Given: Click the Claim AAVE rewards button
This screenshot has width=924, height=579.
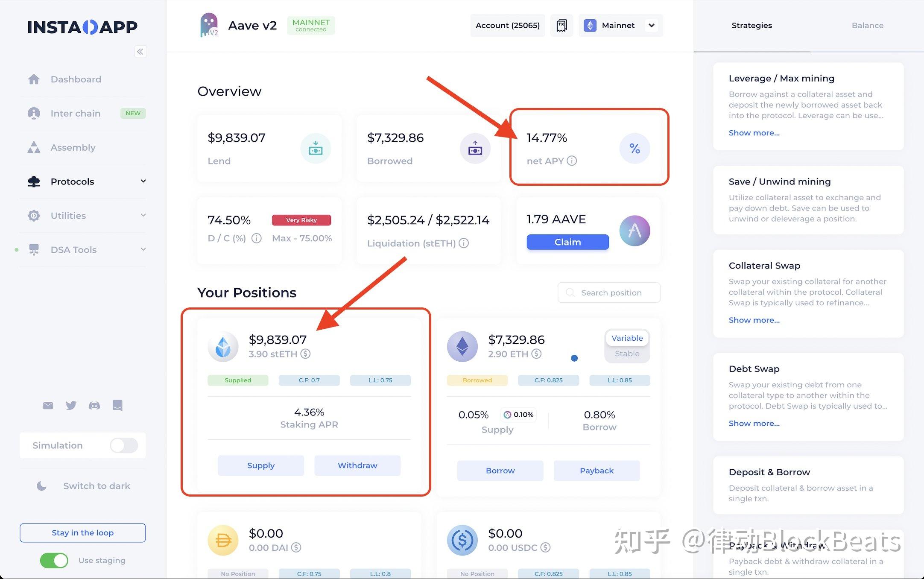Looking at the screenshot, I should tap(567, 242).
